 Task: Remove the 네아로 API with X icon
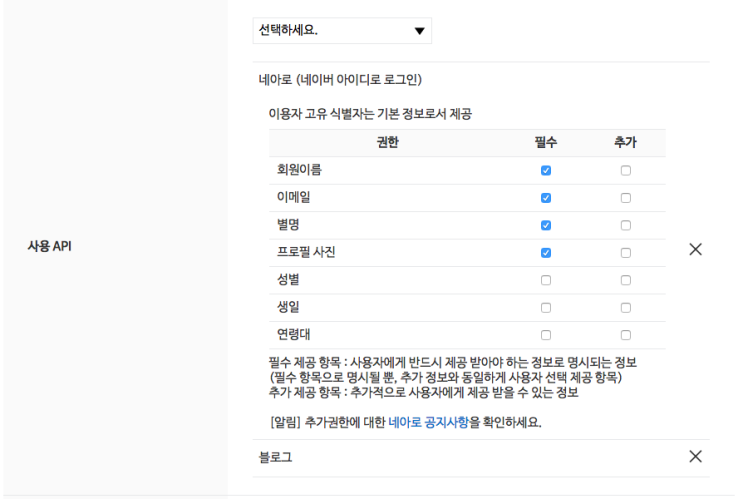tap(695, 249)
